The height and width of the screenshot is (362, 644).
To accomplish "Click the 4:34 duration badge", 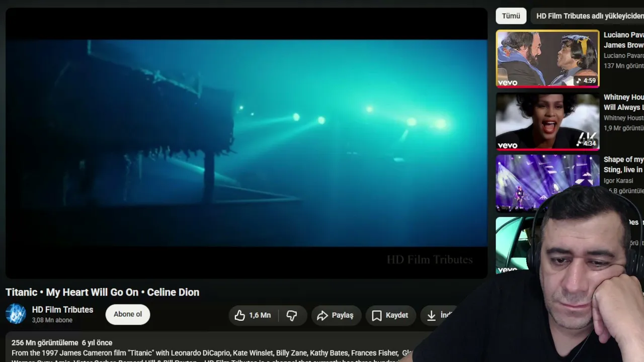I will 587,143.
